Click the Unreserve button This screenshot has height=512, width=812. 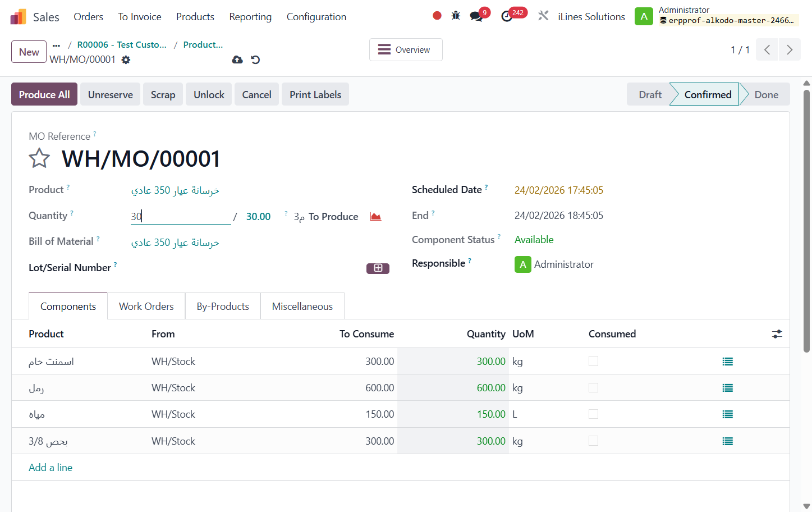click(111, 94)
